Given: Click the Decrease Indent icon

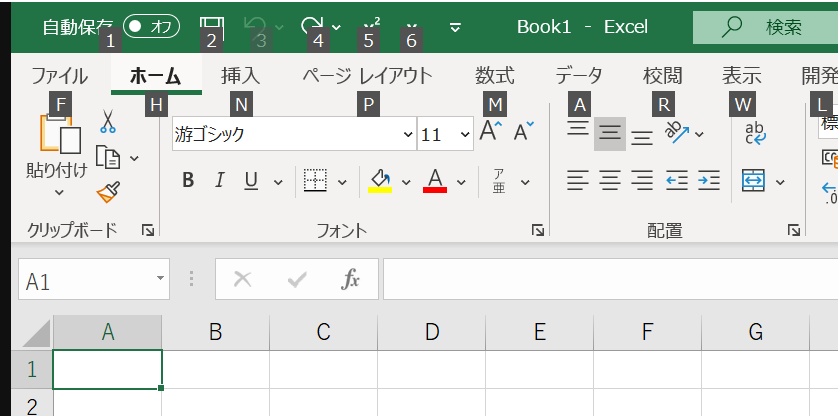Looking at the screenshot, I should tap(677, 181).
